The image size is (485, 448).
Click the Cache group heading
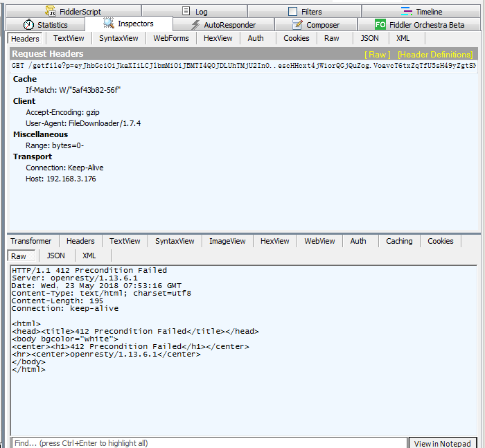coord(25,79)
